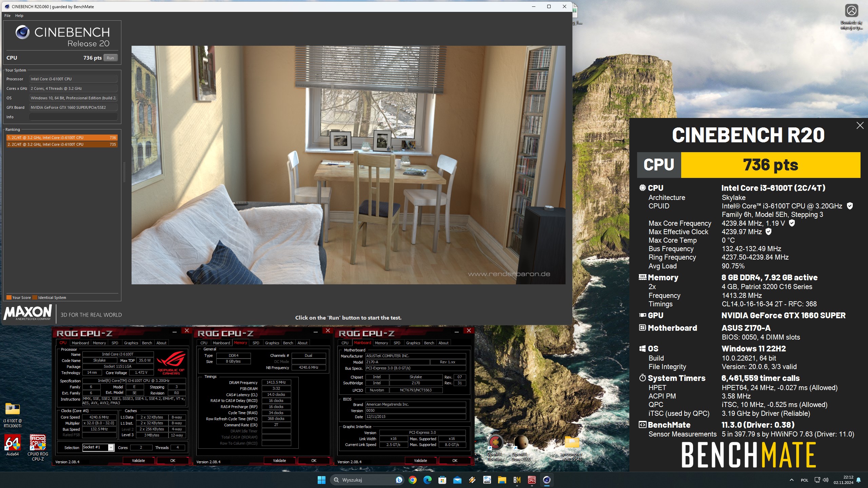Open File Explorer from the taskbar
The height and width of the screenshot is (488, 868).
(502, 480)
